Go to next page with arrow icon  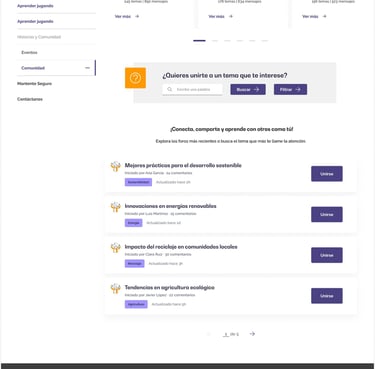click(x=252, y=334)
